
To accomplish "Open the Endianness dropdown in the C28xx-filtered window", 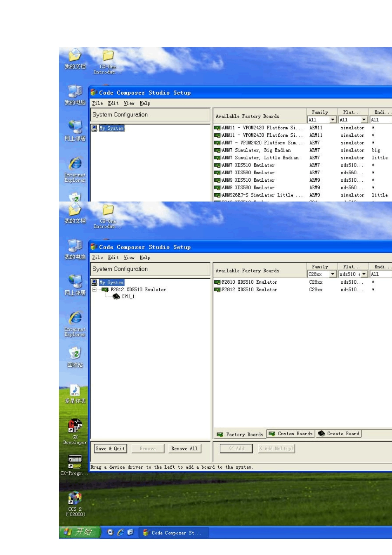I will (x=380, y=274).
